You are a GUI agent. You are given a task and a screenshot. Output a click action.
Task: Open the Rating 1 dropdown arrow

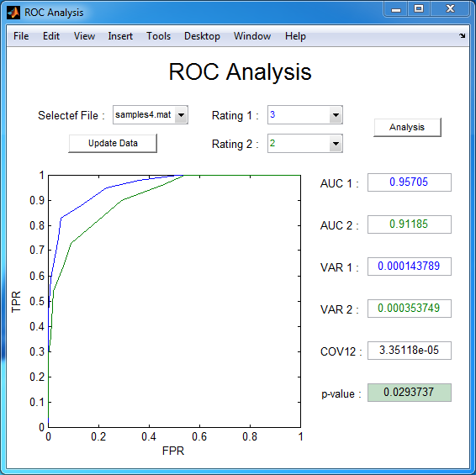pos(336,115)
